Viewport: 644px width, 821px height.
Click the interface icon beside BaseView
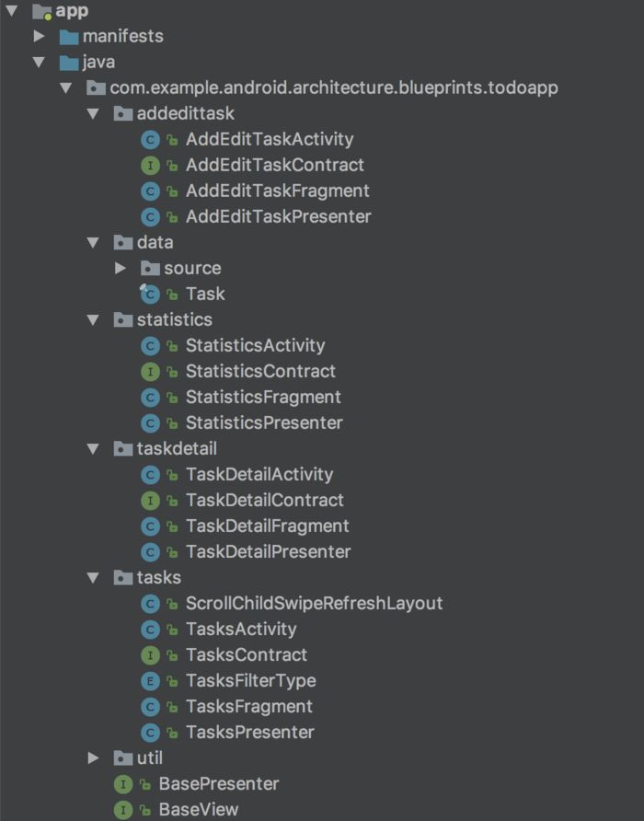pyautogui.click(x=122, y=810)
